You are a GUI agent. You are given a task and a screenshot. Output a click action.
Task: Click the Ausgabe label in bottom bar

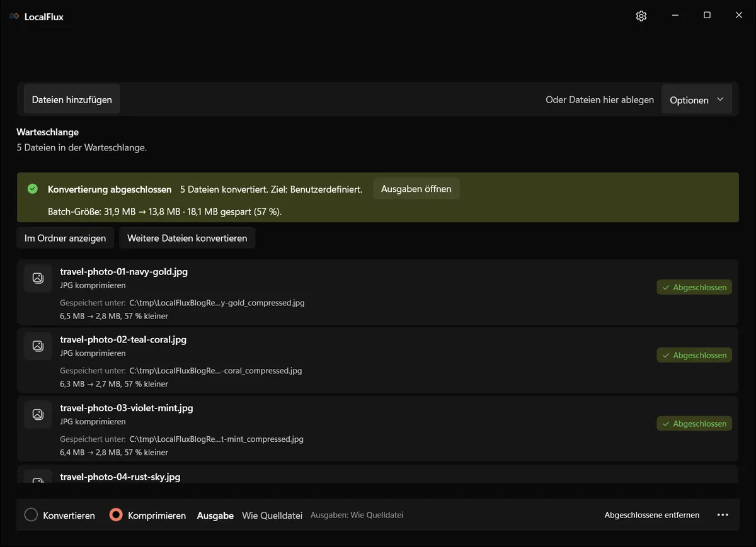215,516
